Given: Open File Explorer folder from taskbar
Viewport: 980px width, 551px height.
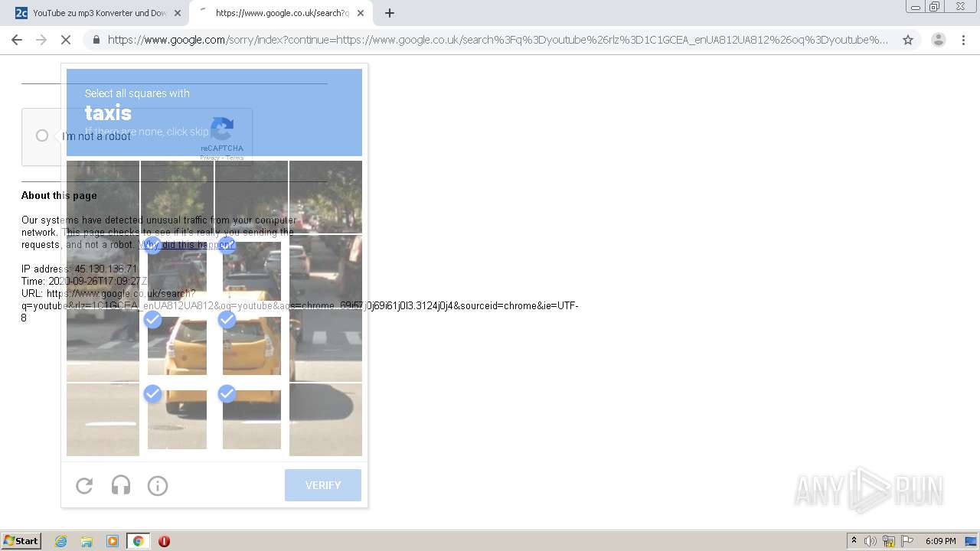Looking at the screenshot, I should click(x=87, y=541).
